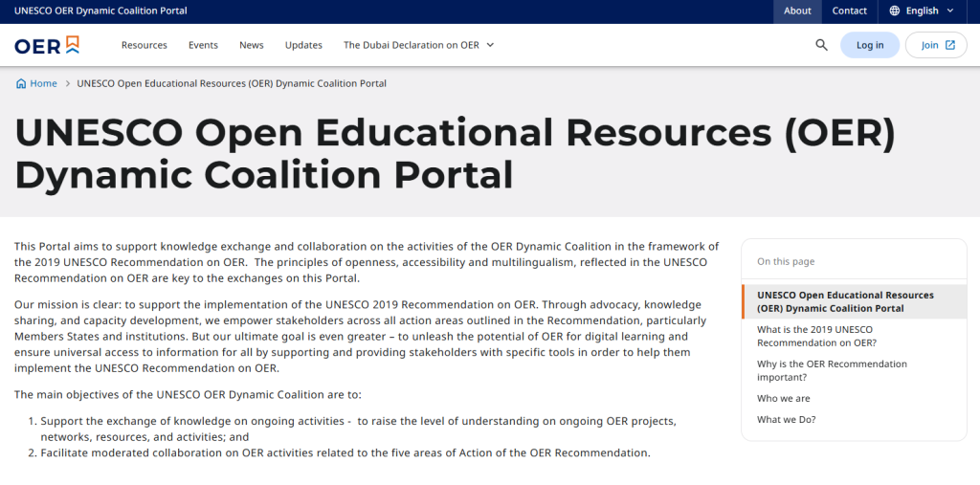Click list item 'Support the exchange of knowledge'
This screenshot has height=485, width=980.
358,429
